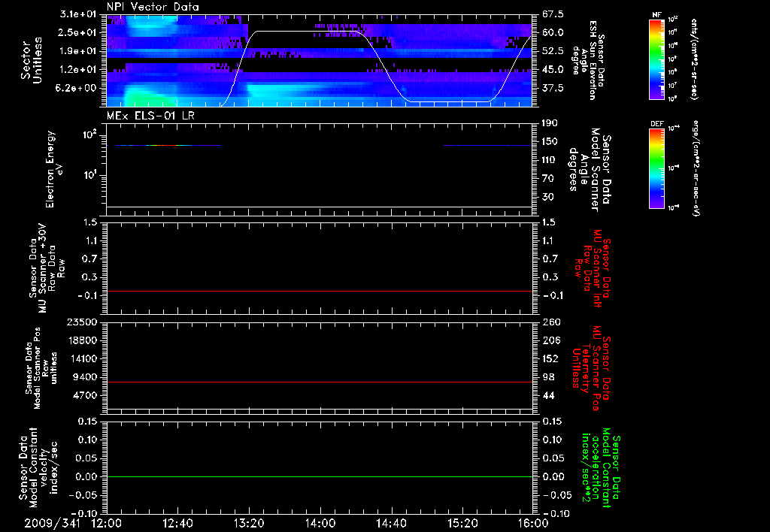Image resolution: width=770 pixels, height=532 pixels.
Task: Click the green "Model Constant acceleration" axis title
Action: 600,467
